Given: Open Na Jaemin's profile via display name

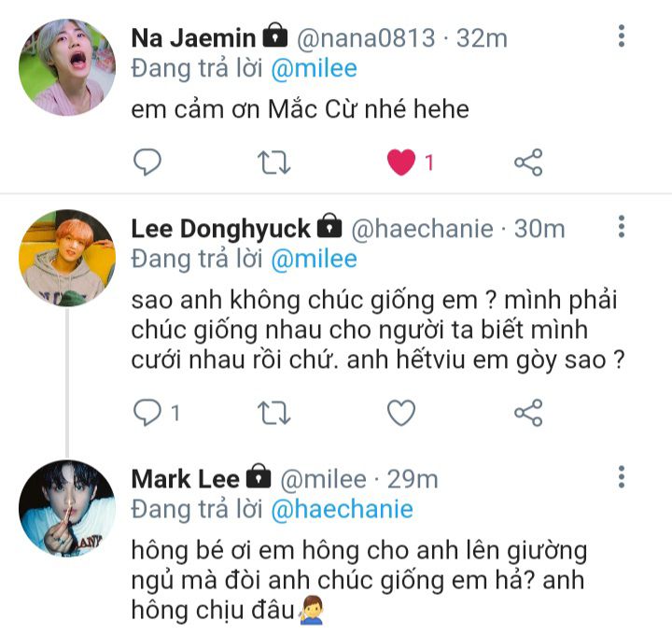Looking at the screenshot, I should 193,38.
